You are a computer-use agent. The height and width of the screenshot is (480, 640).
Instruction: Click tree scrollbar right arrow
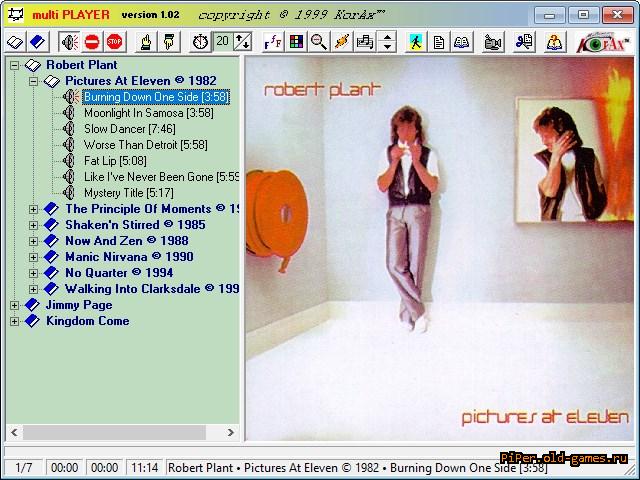coord(231,432)
